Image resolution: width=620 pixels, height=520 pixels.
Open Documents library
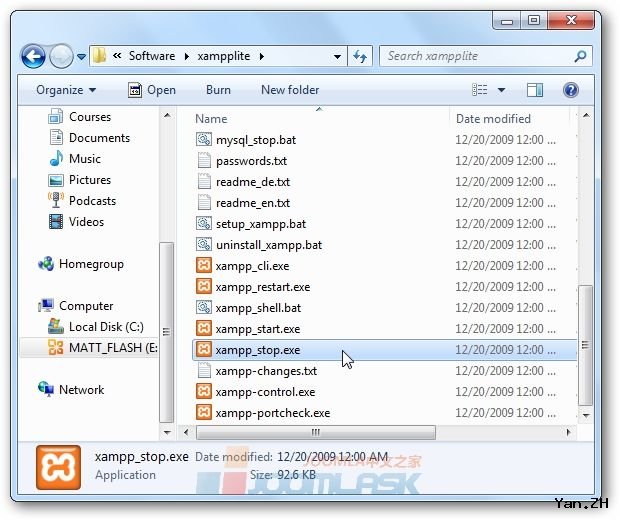(89, 138)
